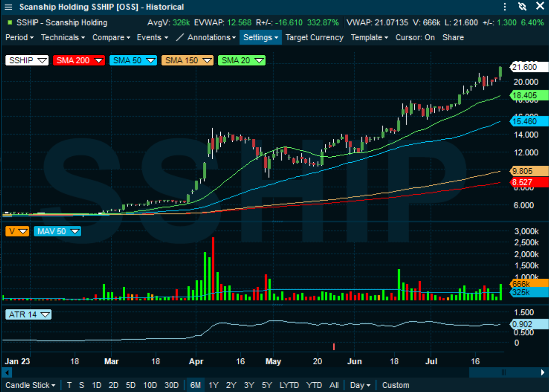Select the 5D time range

pos(130,385)
